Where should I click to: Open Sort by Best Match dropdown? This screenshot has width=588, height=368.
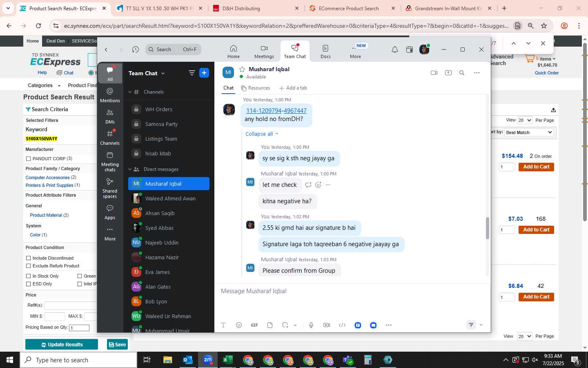click(529, 132)
